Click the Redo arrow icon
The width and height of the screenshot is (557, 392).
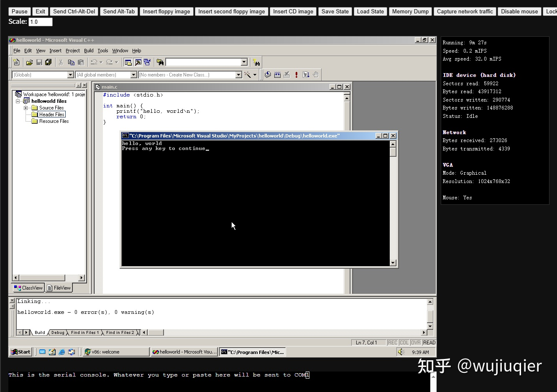pyautogui.click(x=109, y=62)
